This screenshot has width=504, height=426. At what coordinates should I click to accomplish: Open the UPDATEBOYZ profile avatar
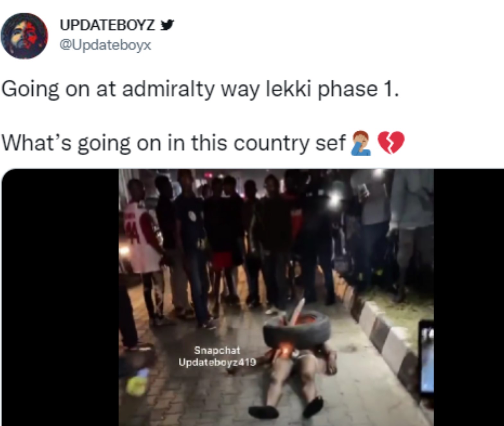(24, 36)
